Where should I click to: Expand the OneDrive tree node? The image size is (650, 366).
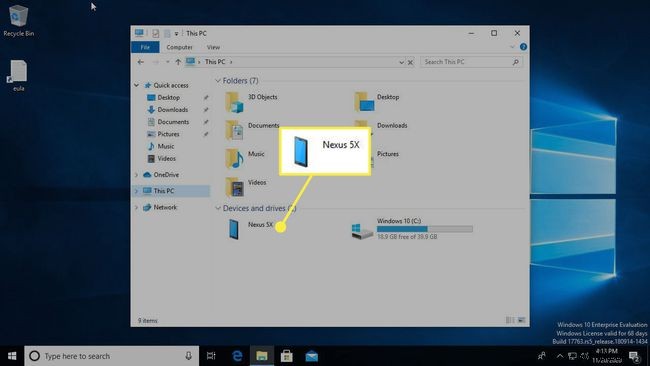(136, 175)
